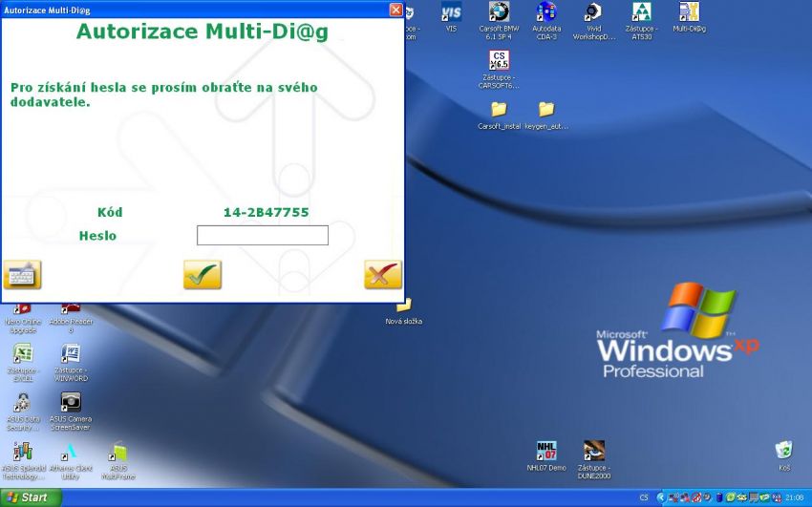Viewport: 812px width, 507px height.
Task: Open the Zástupce - CARSOFT6 shortcut
Action: 499,70
